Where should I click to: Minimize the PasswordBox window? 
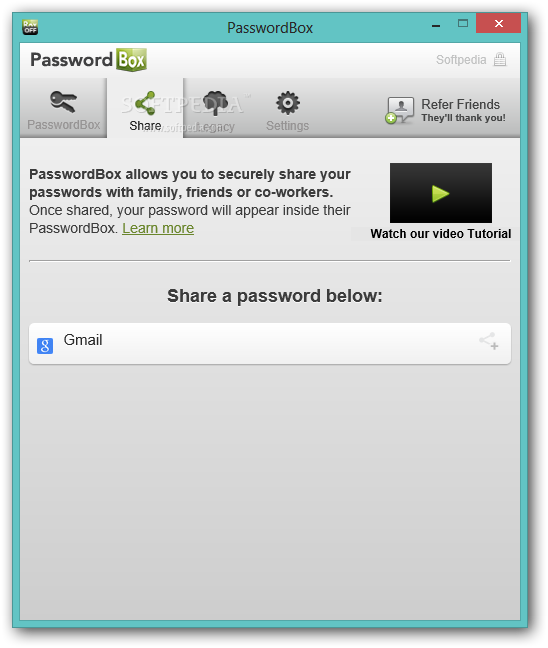(436, 26)
